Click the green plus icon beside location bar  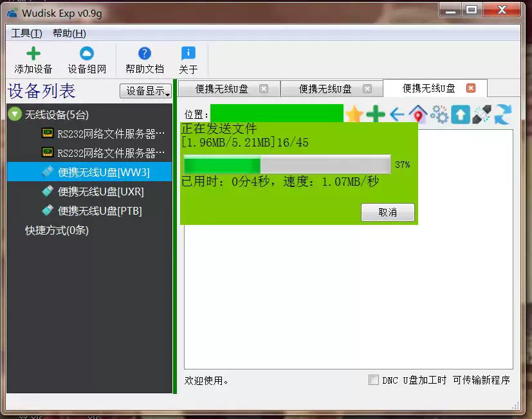point(376,114)
